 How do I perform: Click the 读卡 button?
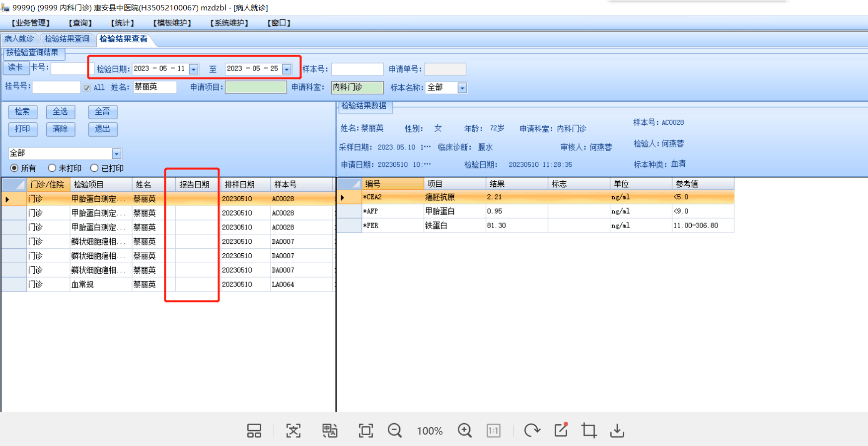[x=15, y=68]
